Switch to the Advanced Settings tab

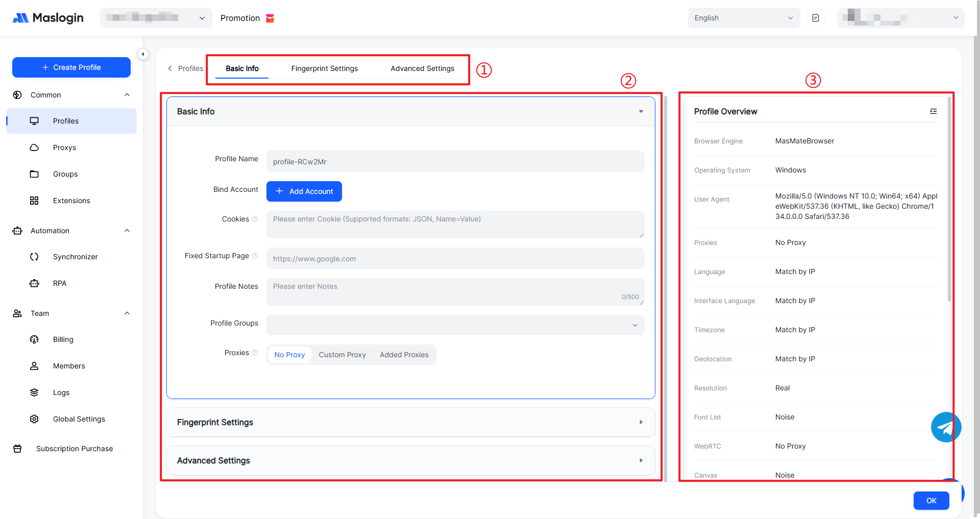pyautogui.click(x=422, y=68)
